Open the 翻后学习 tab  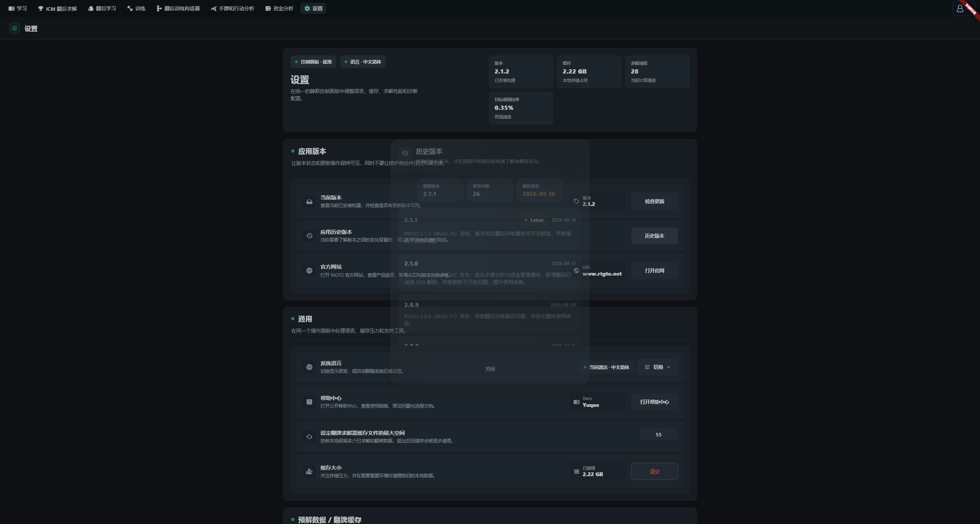(102, 8)
